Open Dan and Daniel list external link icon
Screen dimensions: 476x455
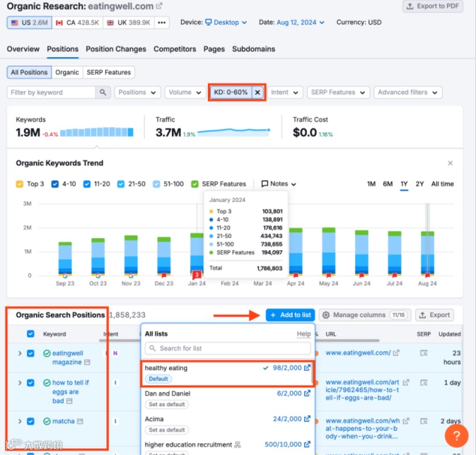click(307, 393)
